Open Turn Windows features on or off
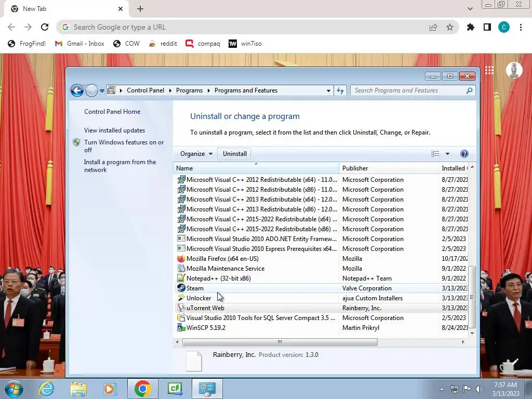 click(124, 146)
